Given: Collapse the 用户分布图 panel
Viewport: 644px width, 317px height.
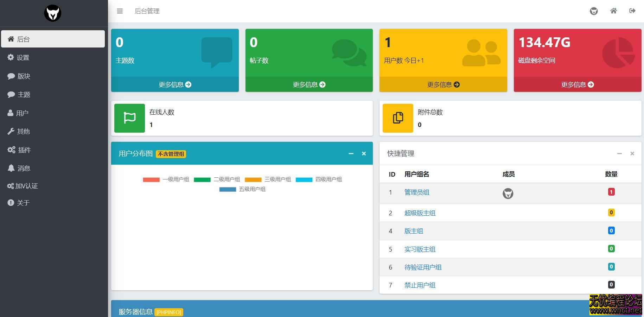Looking at the screenshot, I should pyautogui.click(x=351, y=153).
